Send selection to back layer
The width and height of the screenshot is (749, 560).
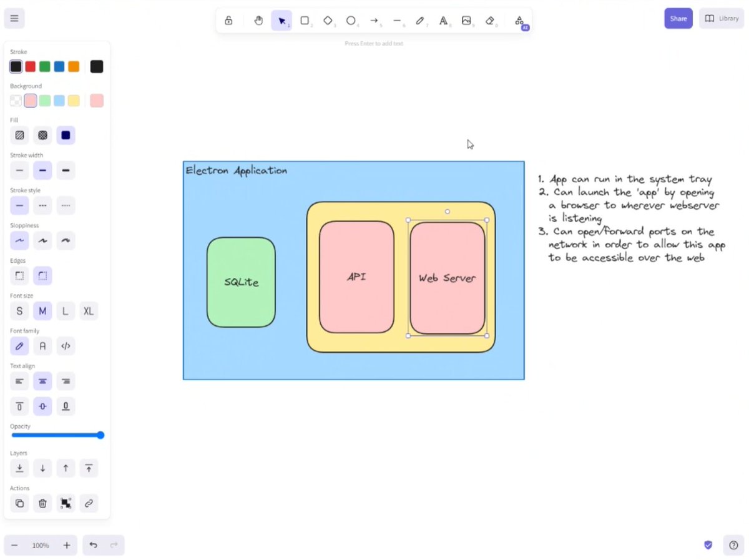coord(19,468)
